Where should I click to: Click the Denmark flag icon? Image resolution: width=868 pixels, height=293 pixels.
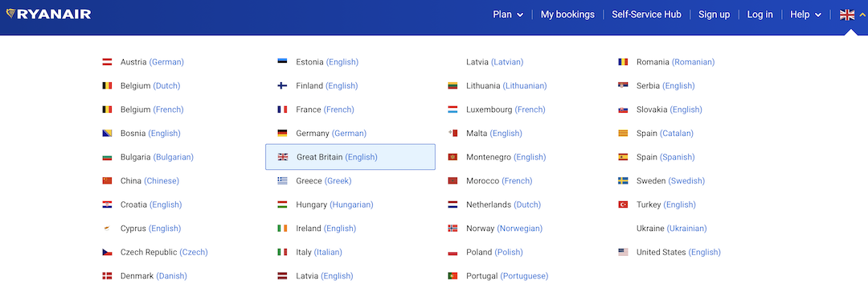[108, 276]
